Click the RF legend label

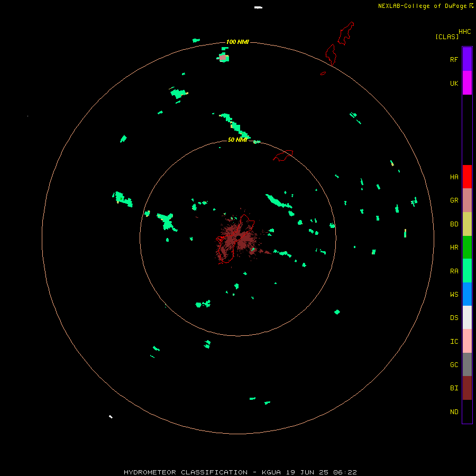[x=454, y=60]
